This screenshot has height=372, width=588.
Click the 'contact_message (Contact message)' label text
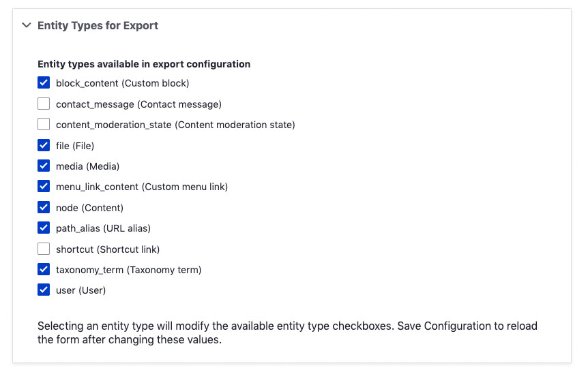click(138, 104)
